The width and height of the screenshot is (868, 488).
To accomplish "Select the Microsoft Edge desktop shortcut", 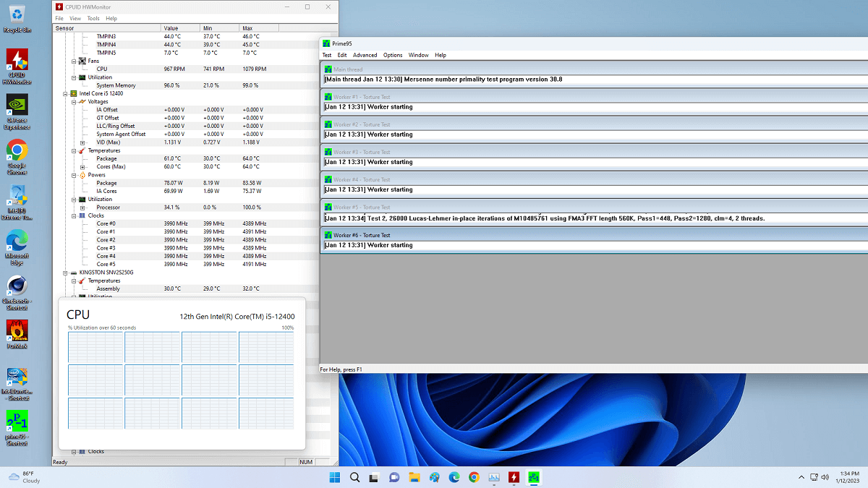I will tap(17, 247).
